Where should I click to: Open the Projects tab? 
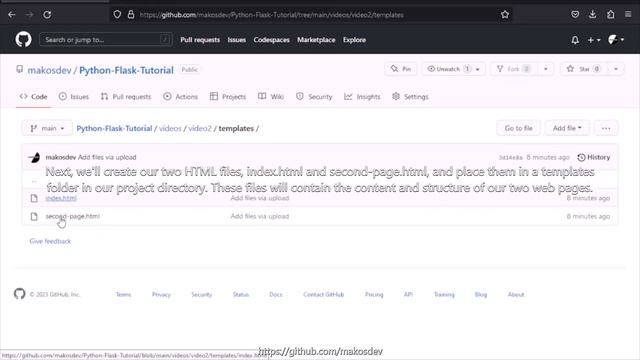pyautogui.click(x=228, y=97)
